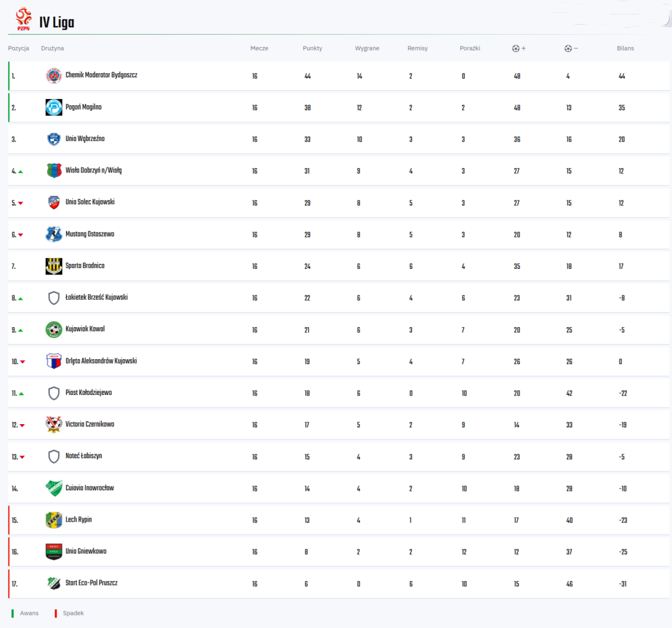
Task: Click the green Awans legend marker
Action: (x=13, y=613)
